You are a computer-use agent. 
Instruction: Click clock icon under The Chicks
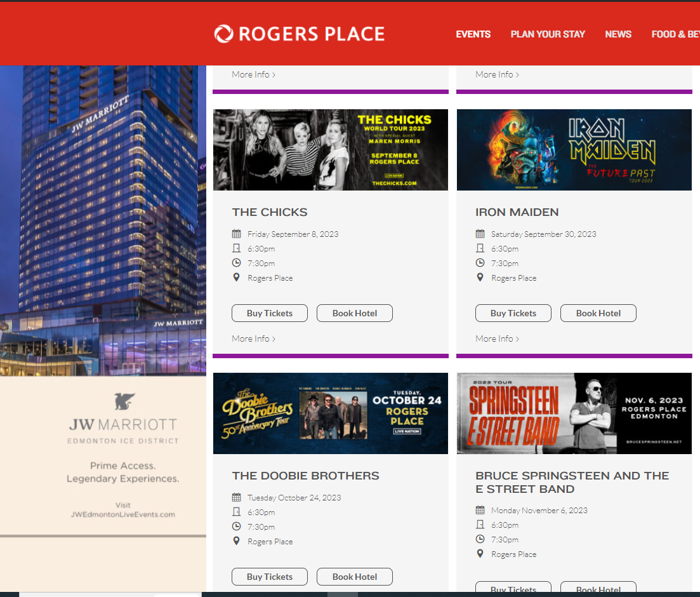pyautogui.click(x=237, y=263)
